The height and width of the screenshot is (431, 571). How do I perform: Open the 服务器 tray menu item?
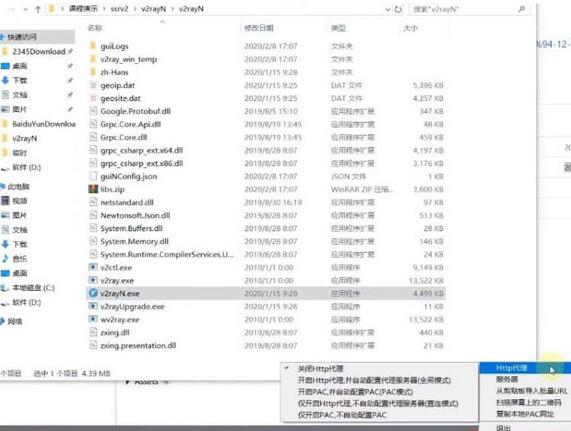coord(507,379)
